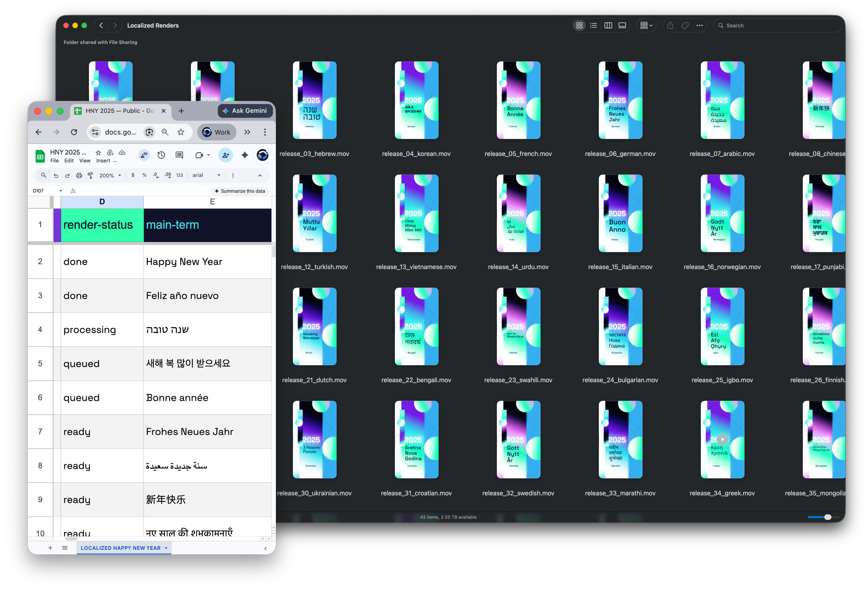Open the Insert menu in Sheets

pos(103,161)
